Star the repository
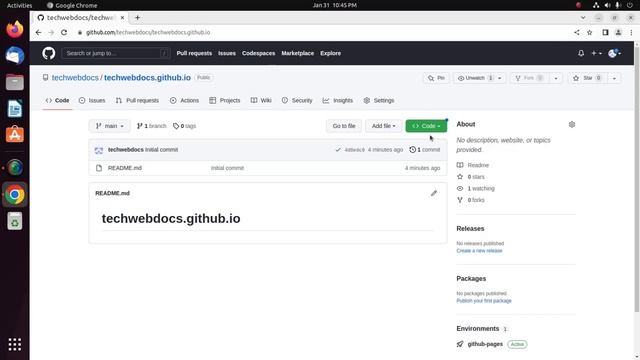 click(x=587, y=78)
